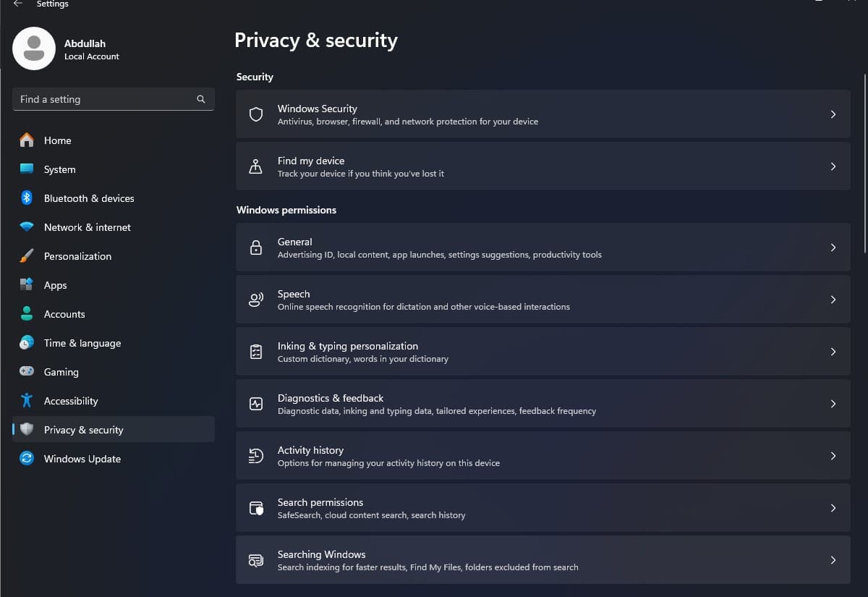Click the Find a setting search box
The image size is (868, 597).
tap(105, 99)
